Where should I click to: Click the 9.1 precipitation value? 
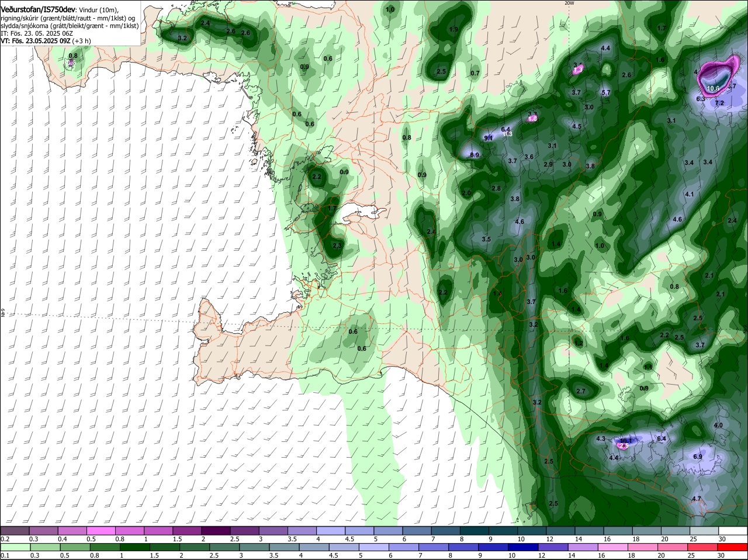[489, 138]
